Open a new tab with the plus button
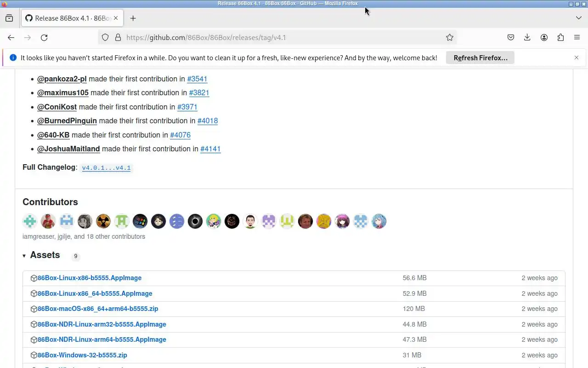The width and height of the screenshot is (588, 368). 133,18
